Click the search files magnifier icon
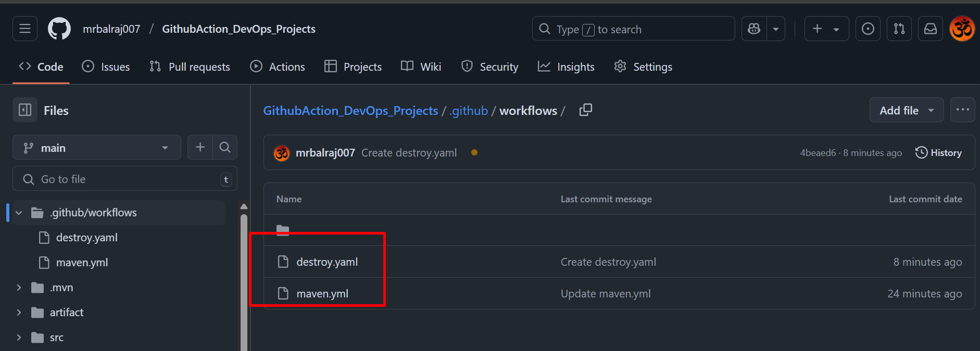This screenshot has width=980, height=351. (x=225, y=148)
